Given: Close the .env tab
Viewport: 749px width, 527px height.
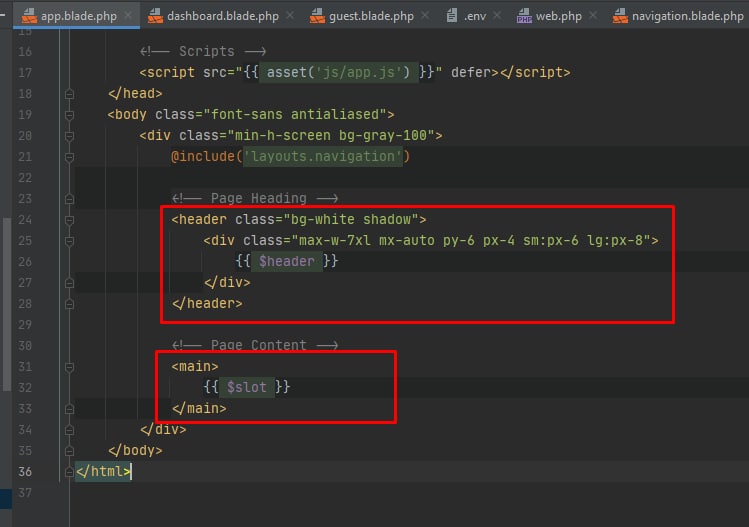Looking at the screenshot, I should point(497,15).
